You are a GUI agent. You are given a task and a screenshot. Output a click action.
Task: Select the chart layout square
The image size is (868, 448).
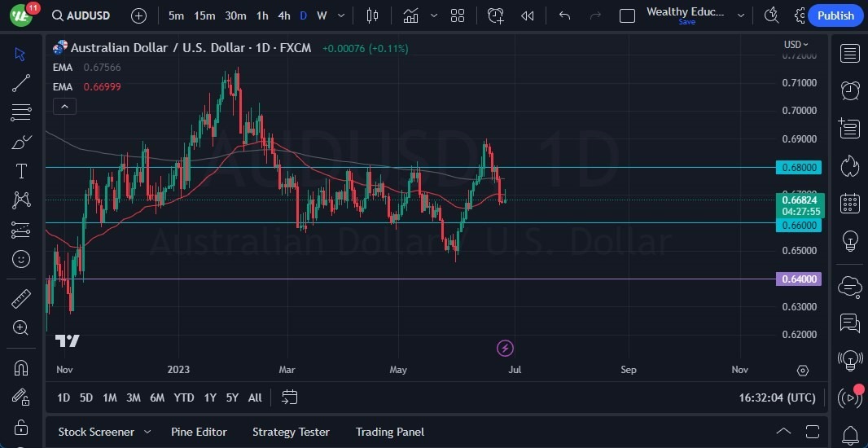[627, 16]
